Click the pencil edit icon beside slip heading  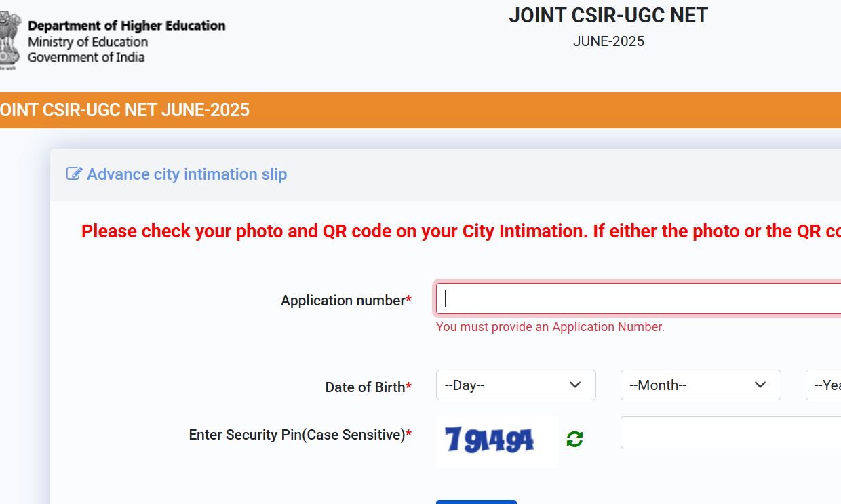pos(73,173)
